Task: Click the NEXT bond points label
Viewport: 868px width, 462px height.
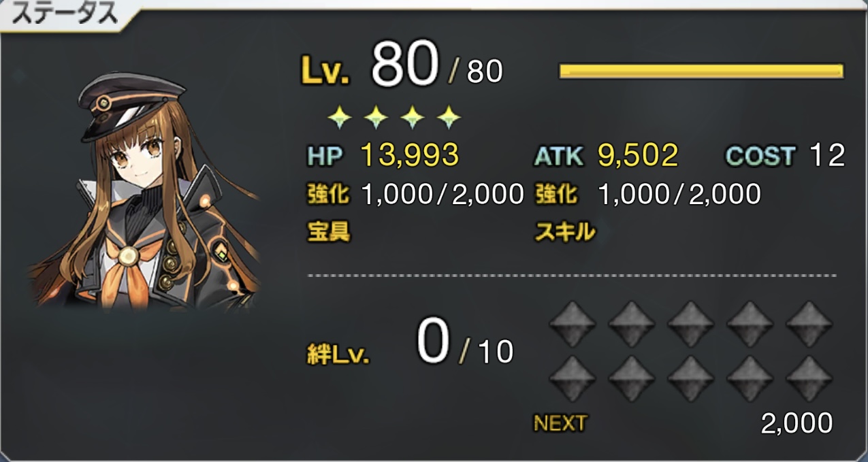Action: coord(560,423)
